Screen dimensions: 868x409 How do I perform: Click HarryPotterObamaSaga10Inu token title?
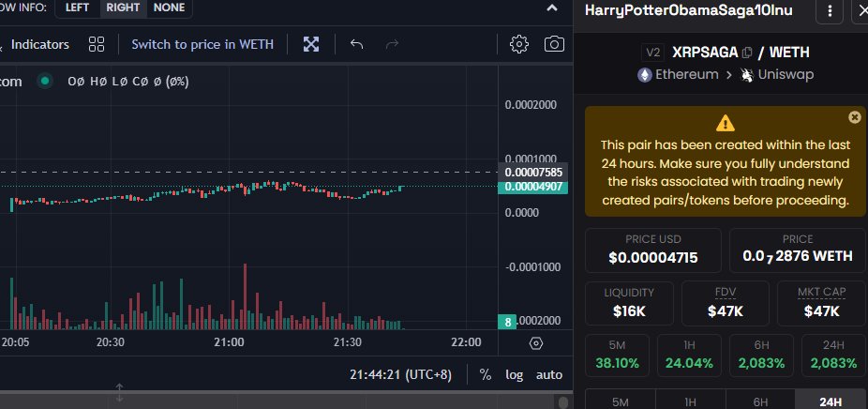(689, 10)
